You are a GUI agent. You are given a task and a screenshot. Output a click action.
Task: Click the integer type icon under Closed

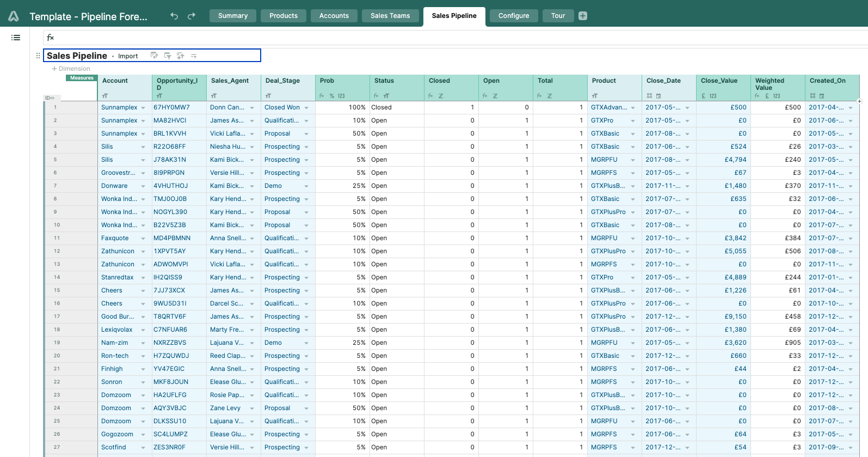(x=441, y=96)
